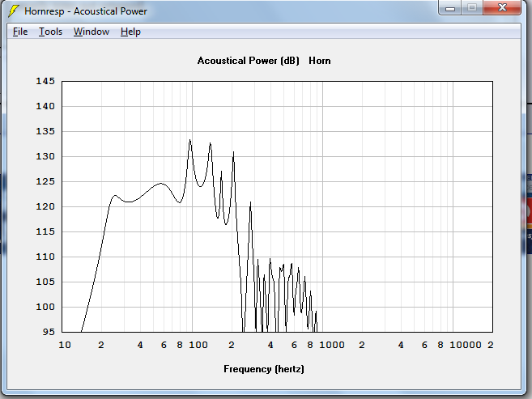Click the 100 x-axis frequency label
This screenshot has height=399, width=532.
click(x=198, y=345)
